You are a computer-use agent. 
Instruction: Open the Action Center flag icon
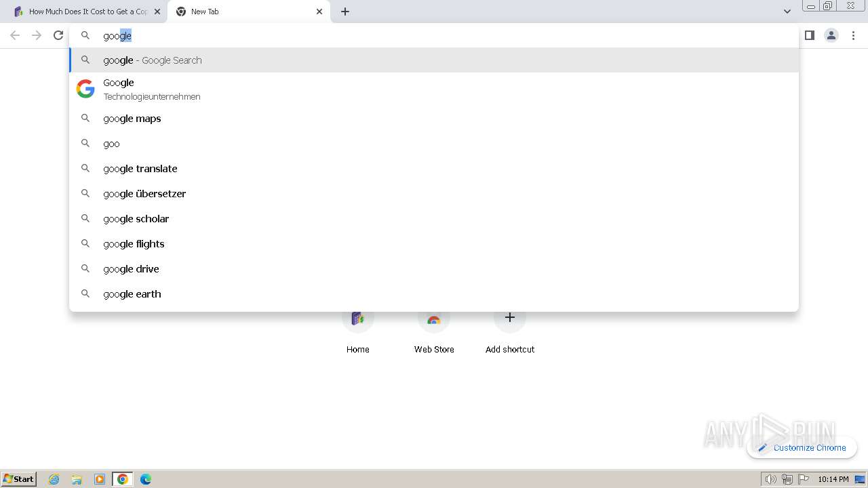(x=804, y=479)
